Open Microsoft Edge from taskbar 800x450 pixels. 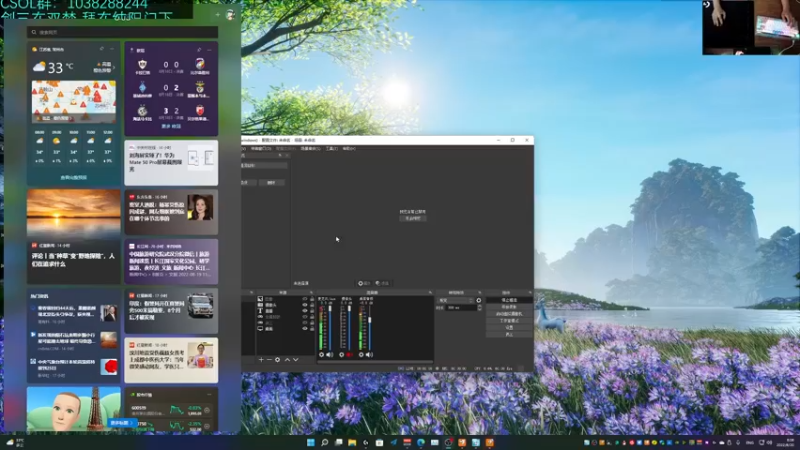421,442
